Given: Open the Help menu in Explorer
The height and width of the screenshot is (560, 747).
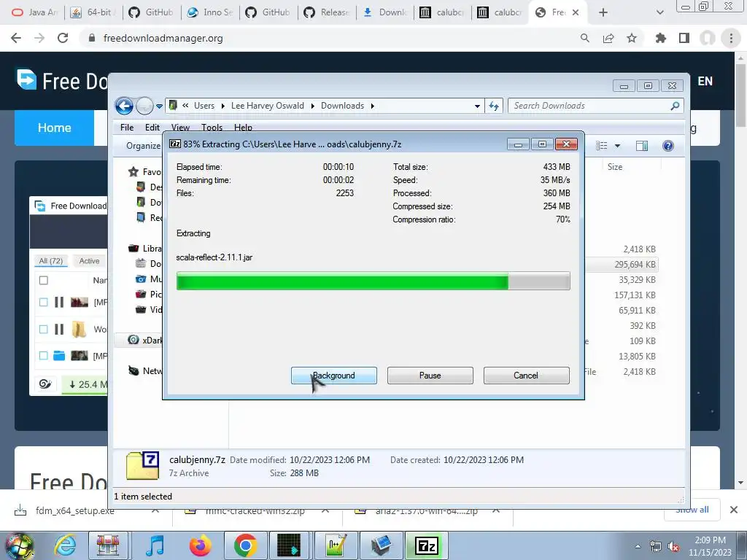Looking at the screenshot, I should pyautogui.click(x=243, y=127).
